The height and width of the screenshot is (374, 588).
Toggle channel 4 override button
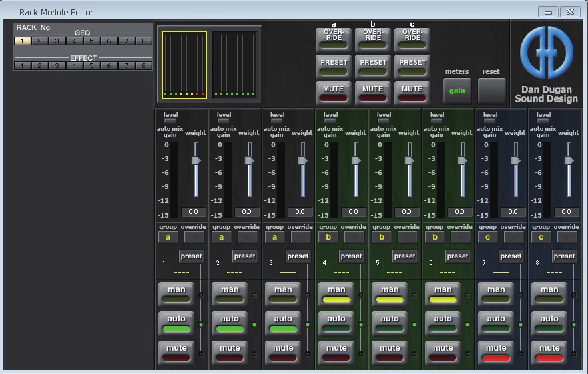pyautogui.click(x=354, y=237)
